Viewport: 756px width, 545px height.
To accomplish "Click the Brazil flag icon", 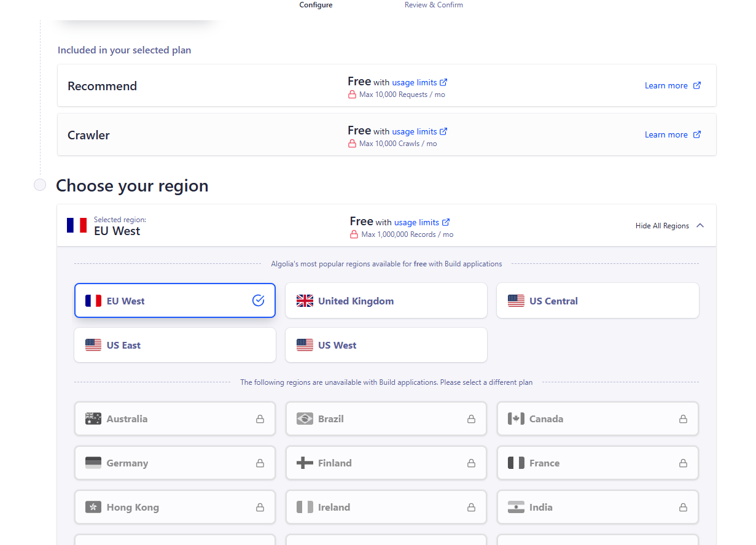I will click(x=305, y=419).
